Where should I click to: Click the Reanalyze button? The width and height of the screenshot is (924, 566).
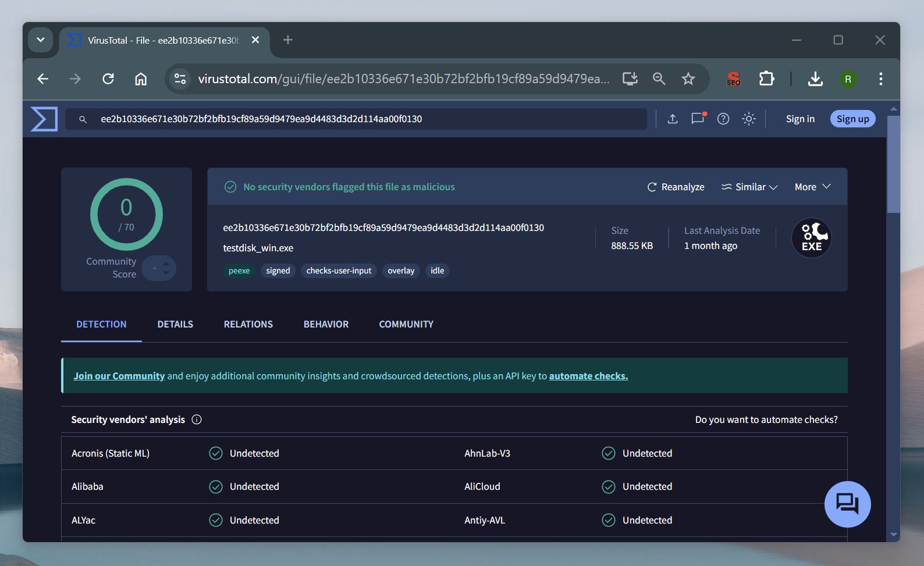676,187
